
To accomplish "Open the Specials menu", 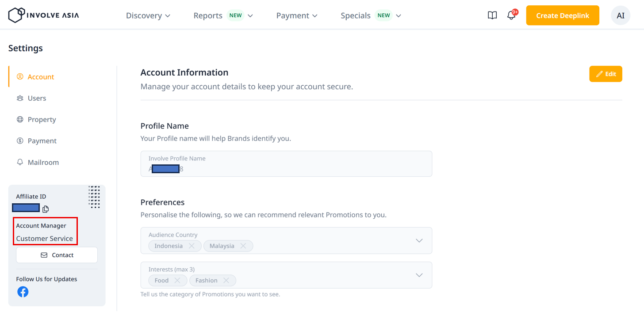I will (371, 15).
